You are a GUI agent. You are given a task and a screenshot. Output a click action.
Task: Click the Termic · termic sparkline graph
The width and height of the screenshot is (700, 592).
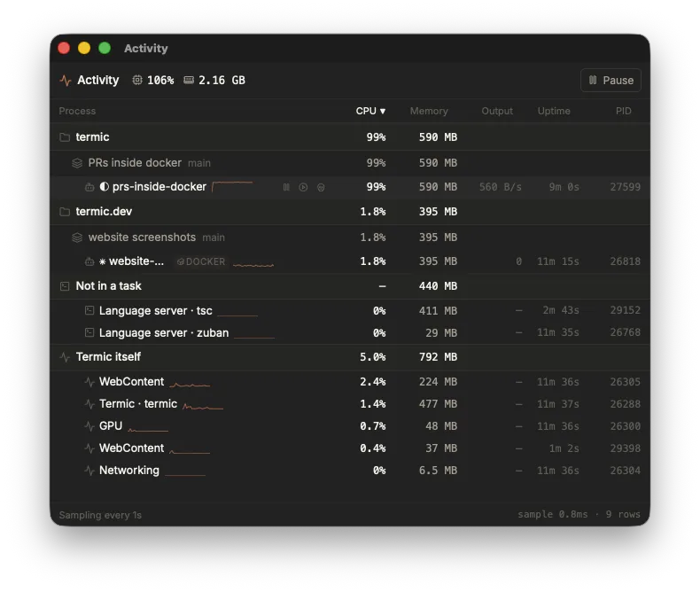pos(203,407)
